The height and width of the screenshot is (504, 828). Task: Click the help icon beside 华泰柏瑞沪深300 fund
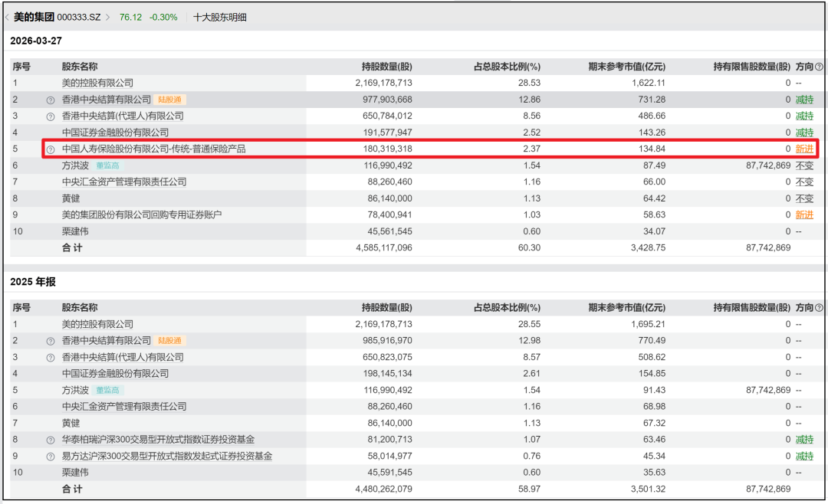click(x=50, y=440)
